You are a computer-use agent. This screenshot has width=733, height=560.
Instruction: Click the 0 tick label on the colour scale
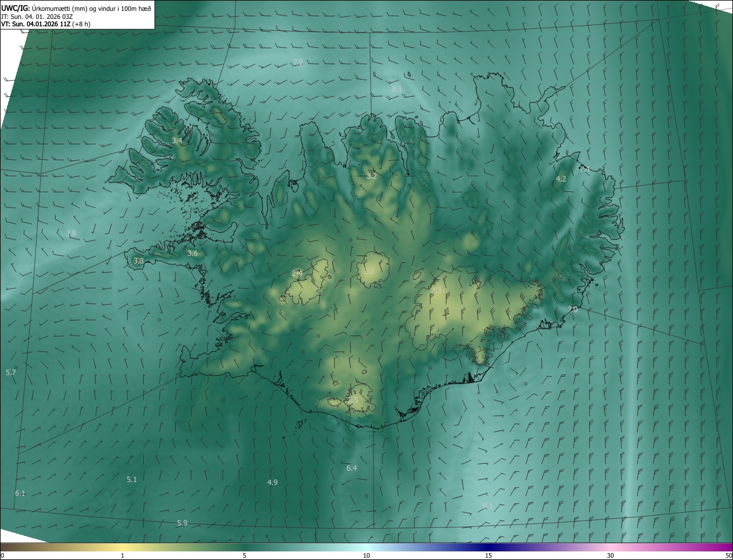click(x=2, y=556)
